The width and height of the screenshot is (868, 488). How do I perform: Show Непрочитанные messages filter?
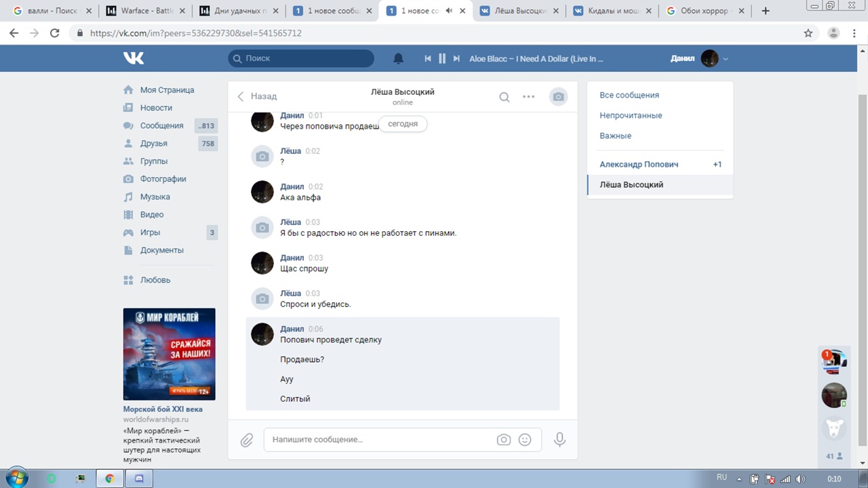click(631, 115)
